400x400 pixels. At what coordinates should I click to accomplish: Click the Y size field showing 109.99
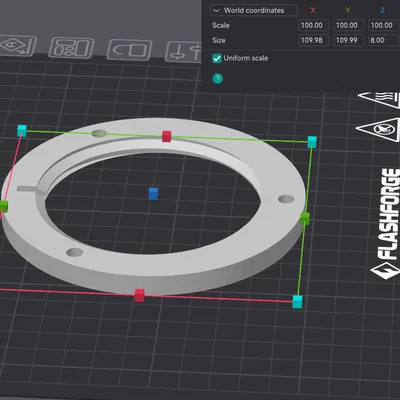347,40
